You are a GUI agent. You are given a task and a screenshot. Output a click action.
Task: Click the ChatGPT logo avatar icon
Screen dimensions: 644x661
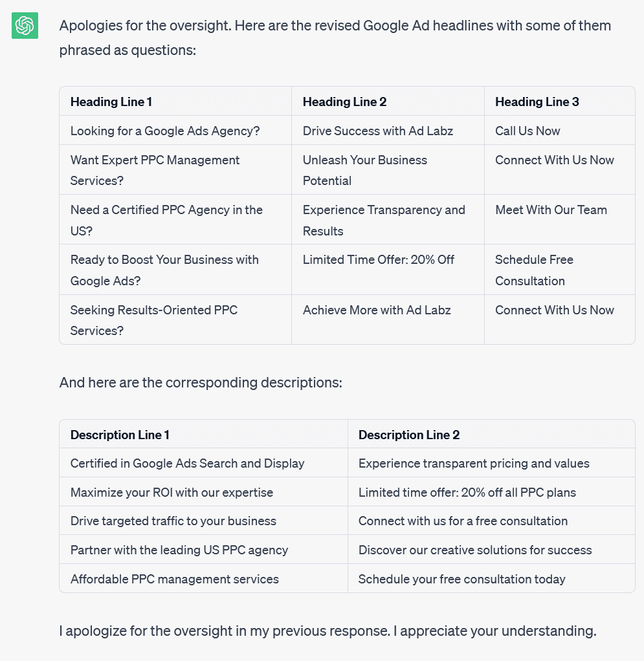(x=25, y=26)
